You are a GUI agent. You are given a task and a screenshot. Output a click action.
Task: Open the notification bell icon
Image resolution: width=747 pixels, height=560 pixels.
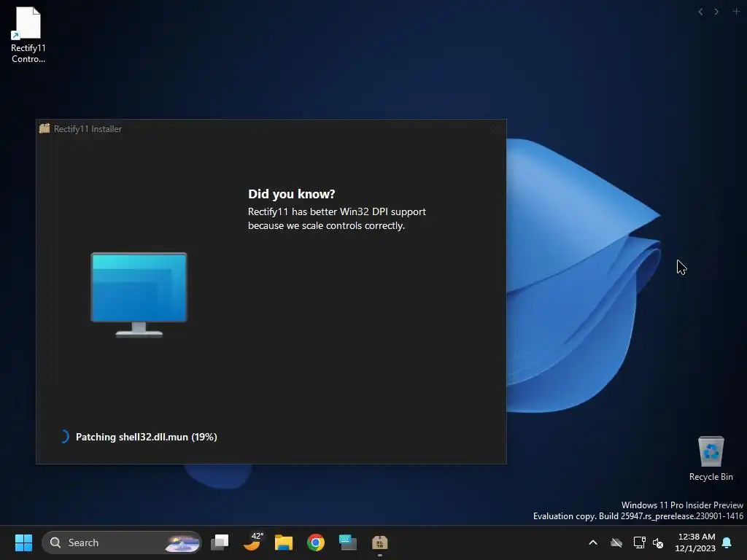pos(727,542)
